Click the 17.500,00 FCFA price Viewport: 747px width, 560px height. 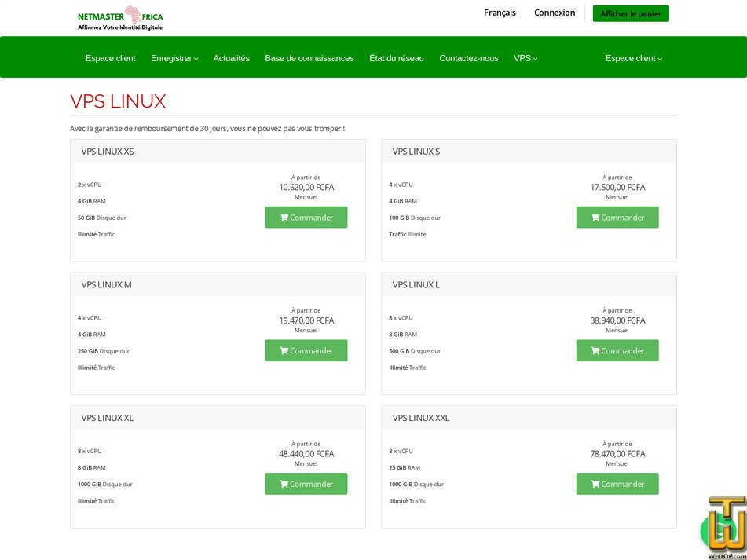tap(618, 188)
